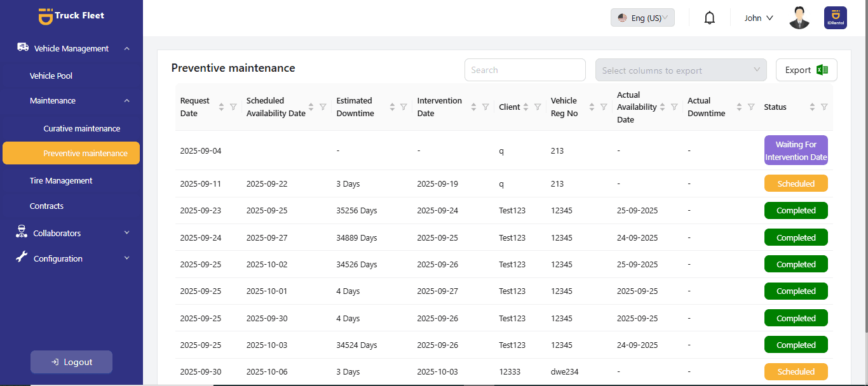Click the Vehicle Management truck icon

(23, 47)
